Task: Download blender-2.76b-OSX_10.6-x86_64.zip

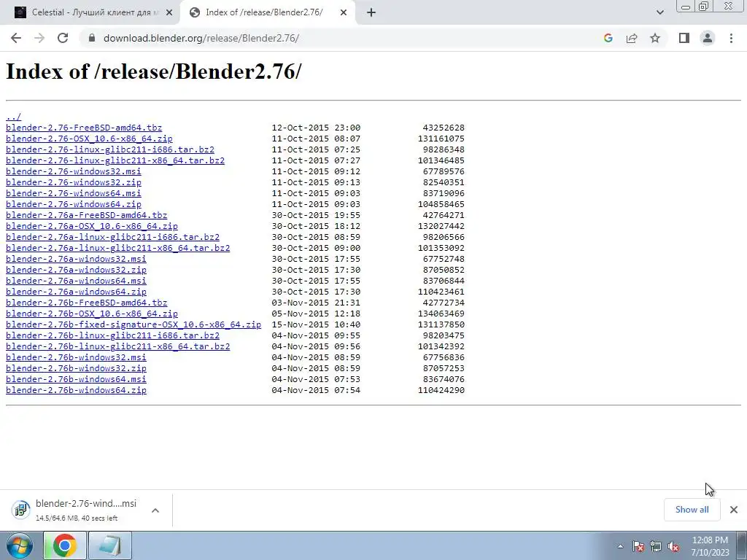Action: (x=92, y=314)
